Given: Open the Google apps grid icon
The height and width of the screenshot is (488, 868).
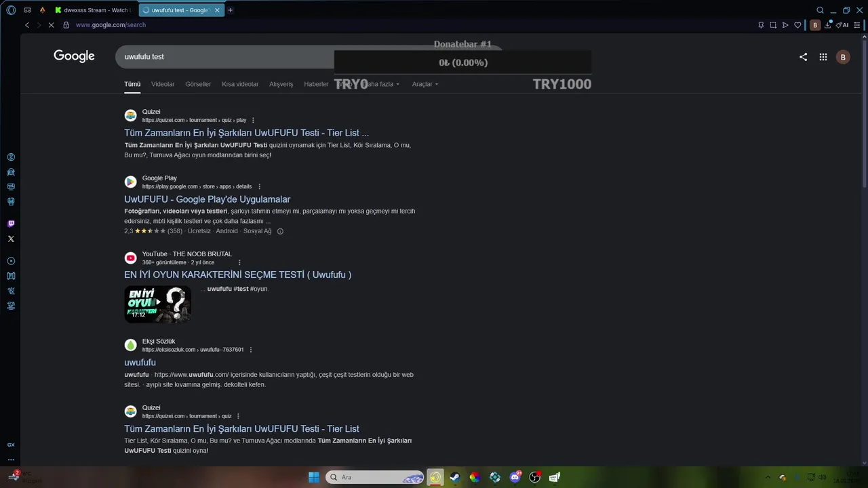Looking at the screenshot, I should click(x=823, y=57).
